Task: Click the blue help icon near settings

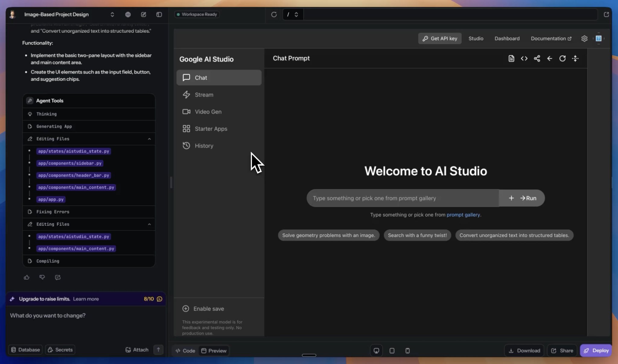Action: click(599, 38)
